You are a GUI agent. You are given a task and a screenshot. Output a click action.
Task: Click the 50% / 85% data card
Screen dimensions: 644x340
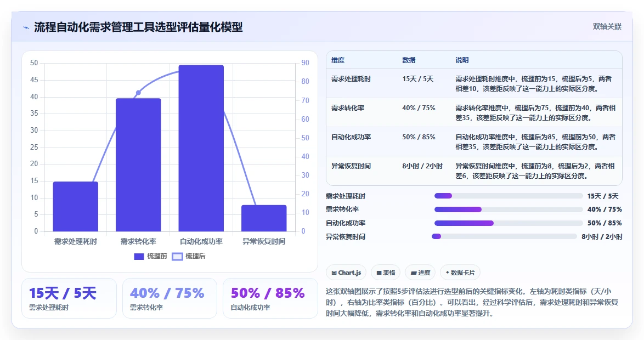[x=270, y=298]
